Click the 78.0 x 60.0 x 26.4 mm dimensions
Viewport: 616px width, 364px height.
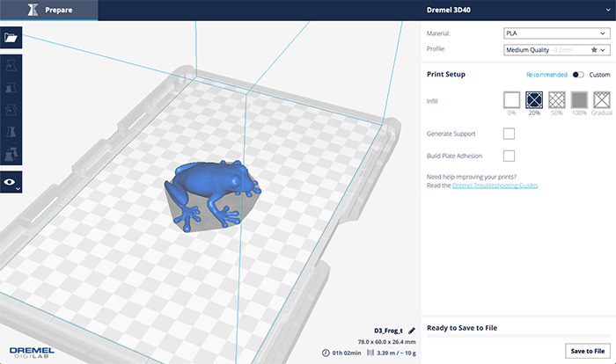pyautogui.click(x=386, y=342)
